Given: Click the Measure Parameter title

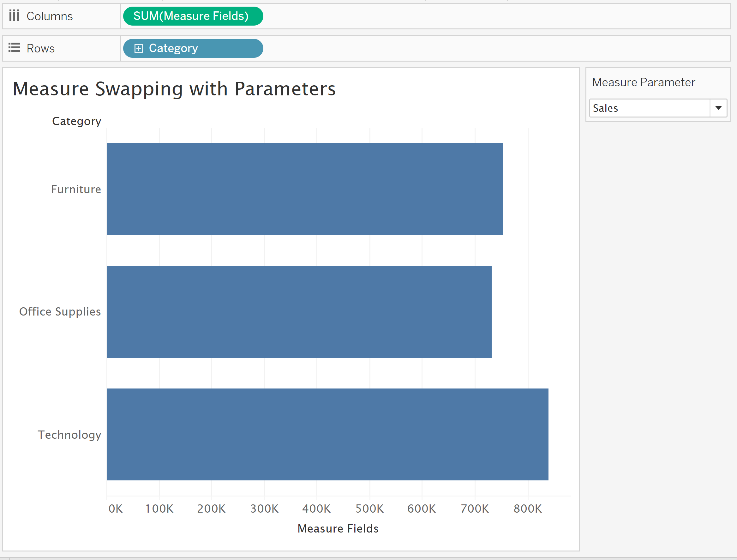Looking at the screenshot, I should 644,82.
